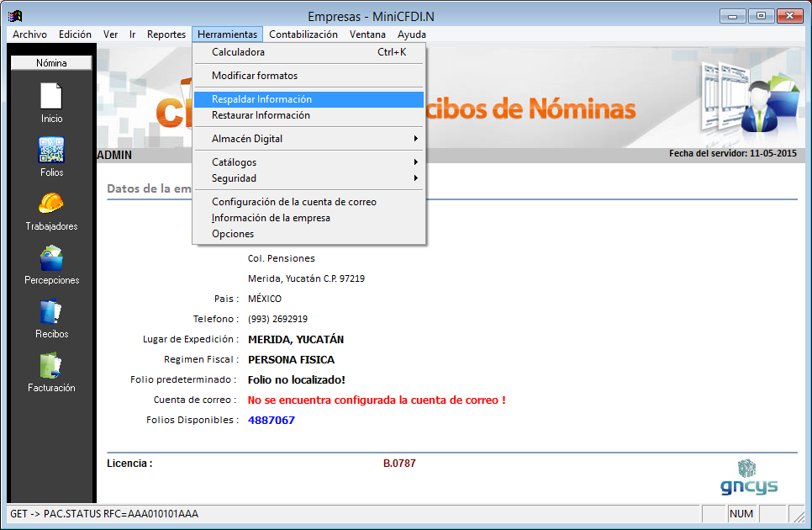Open the Recibos icon in sidebar
The image size is (812, 530).
point(51,312)
